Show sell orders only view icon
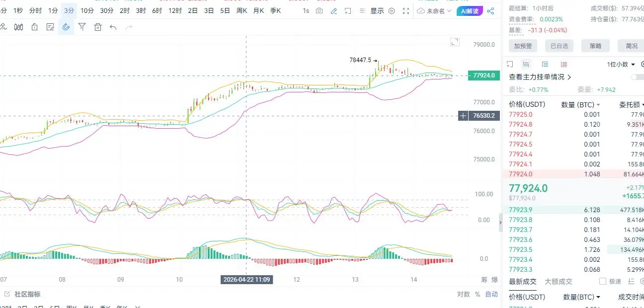This screenshot has width=644, height=308. 564,64
